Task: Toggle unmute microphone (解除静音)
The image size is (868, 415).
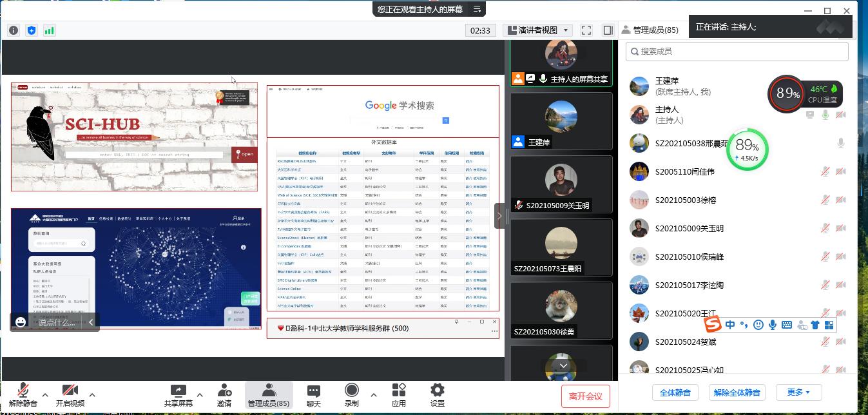Action: coord(23,395)
